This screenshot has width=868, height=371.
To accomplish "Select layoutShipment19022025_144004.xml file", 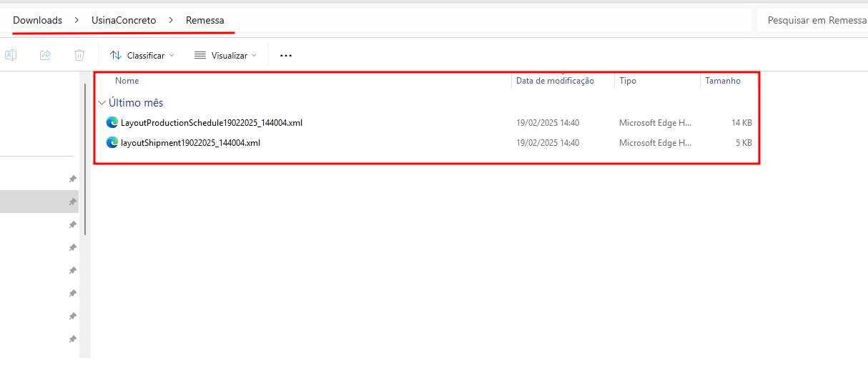I will point(190,142).
